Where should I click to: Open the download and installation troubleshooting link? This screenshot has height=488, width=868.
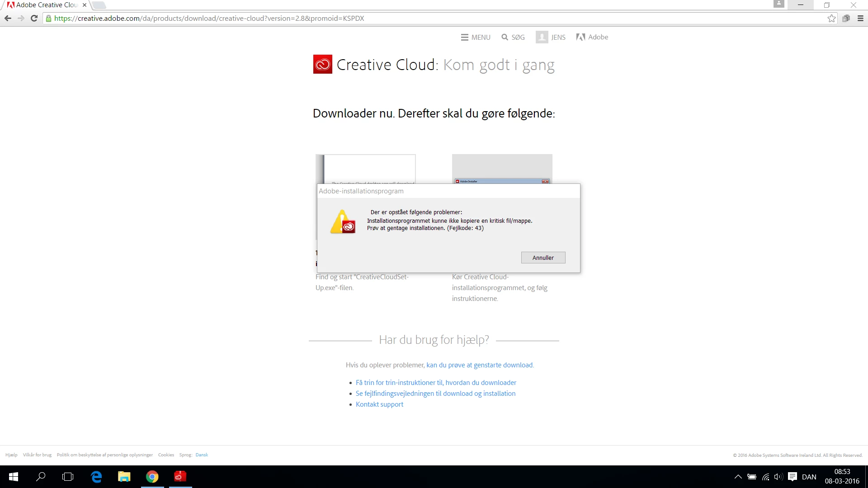tap(435, 394)
